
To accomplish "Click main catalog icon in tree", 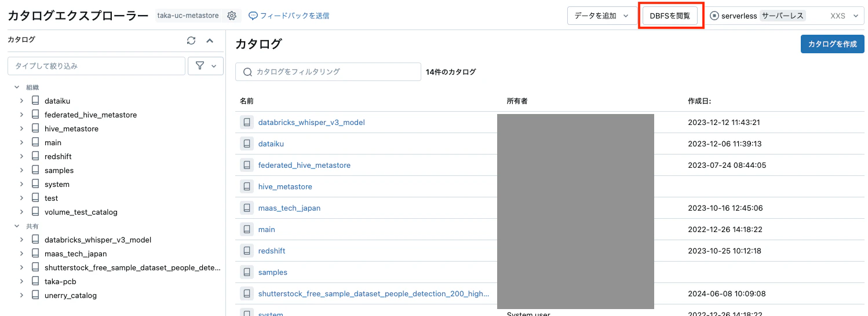I will click(x=35, y=142).
